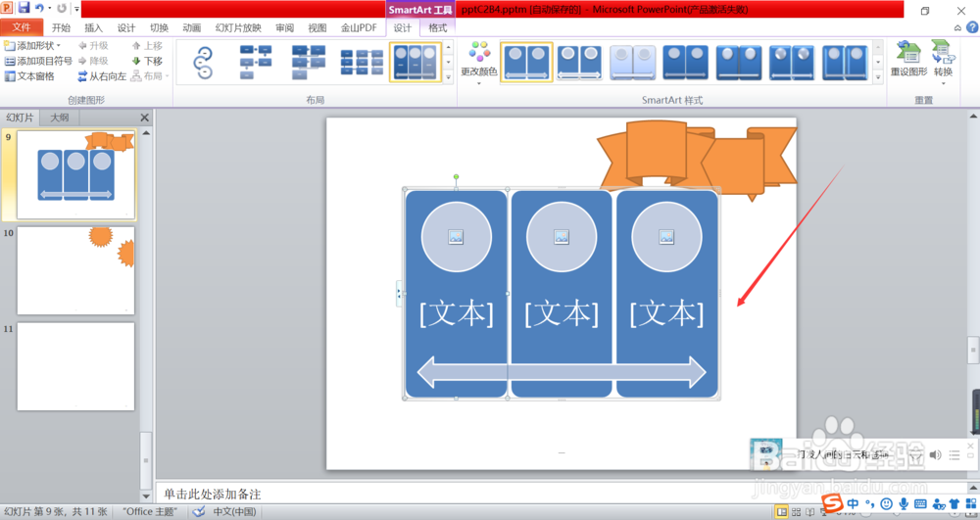Switch to normal view icon in status bar
The image size is (980, 520).
pos(781,512)
